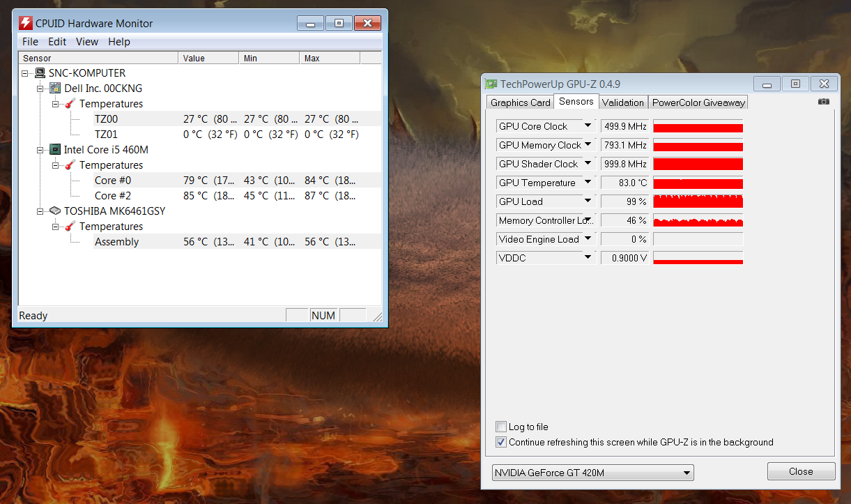Click the Close button in GPU-Z
The image size is (851, 504).
[x=801, y=471]
